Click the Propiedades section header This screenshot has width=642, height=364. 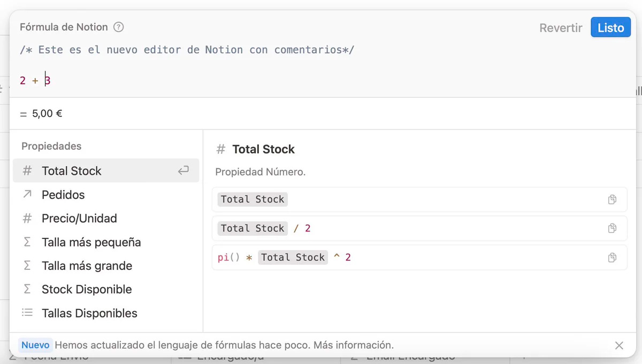(x=51, y=146)
